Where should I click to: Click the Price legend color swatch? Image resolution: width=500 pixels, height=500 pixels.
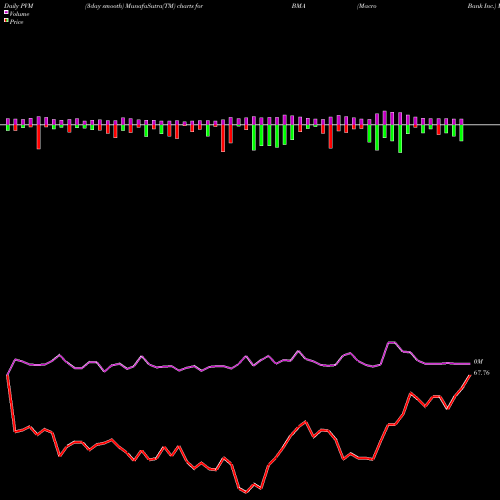(6, 21)
